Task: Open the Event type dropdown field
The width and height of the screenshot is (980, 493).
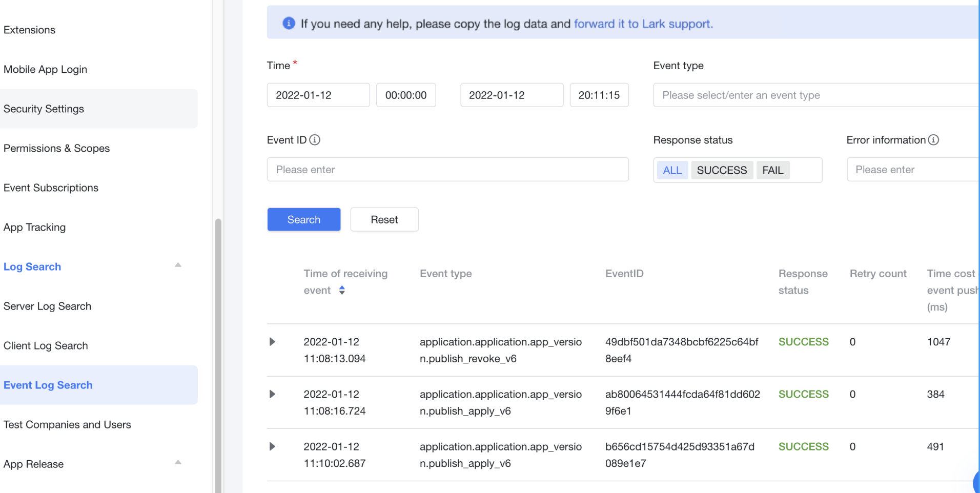Action: pyautogui.click(x=815, y=95)
